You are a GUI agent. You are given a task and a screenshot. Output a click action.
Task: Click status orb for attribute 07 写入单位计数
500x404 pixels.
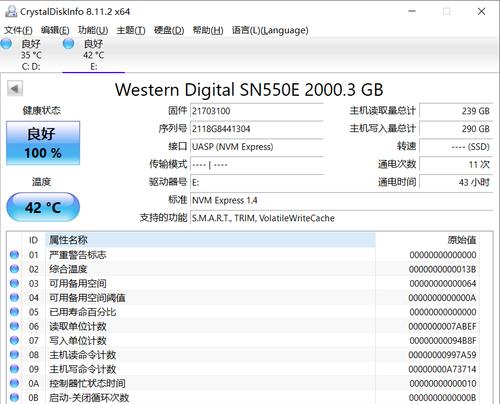coord(14,341)
